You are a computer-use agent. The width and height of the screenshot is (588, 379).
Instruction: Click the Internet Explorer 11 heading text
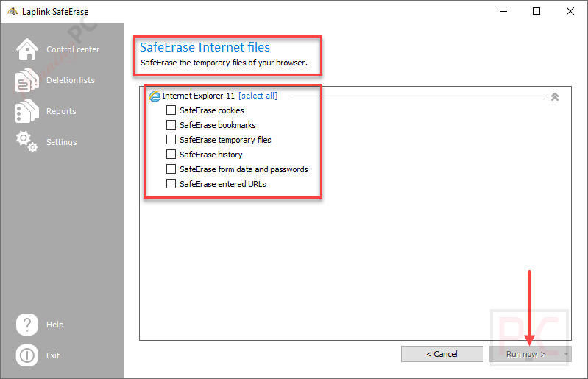199,96
